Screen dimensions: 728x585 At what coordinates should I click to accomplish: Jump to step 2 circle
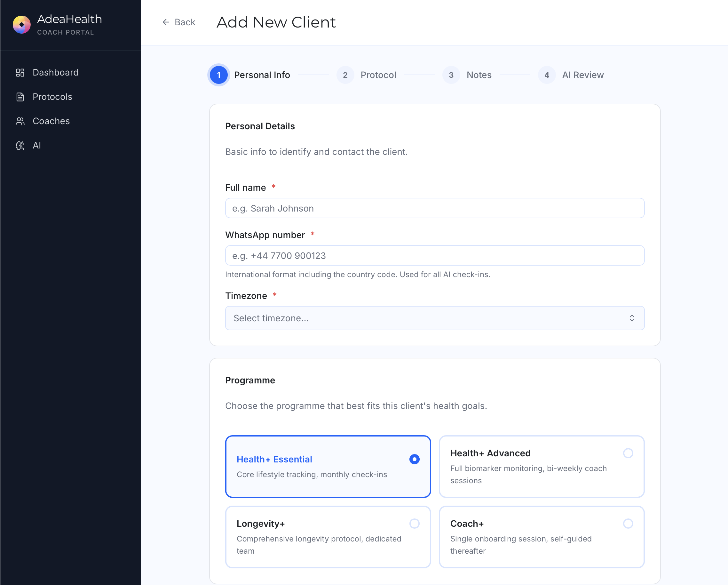pos(345,75)
